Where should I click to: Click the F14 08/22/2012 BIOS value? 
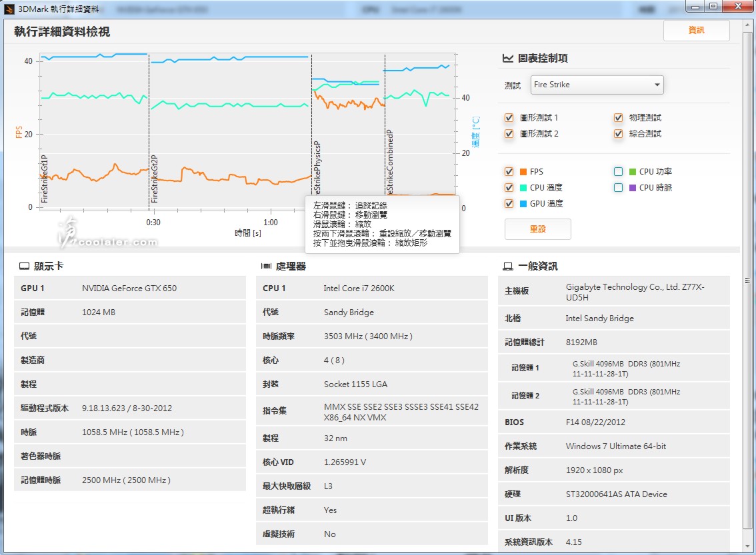(595, 422)
